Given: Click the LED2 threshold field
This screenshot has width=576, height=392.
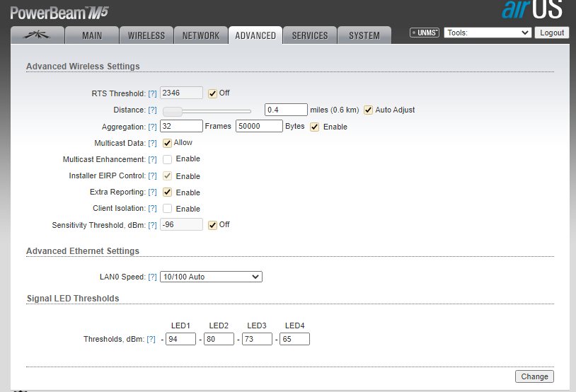Looking at the screenshot, I should 219,339.
